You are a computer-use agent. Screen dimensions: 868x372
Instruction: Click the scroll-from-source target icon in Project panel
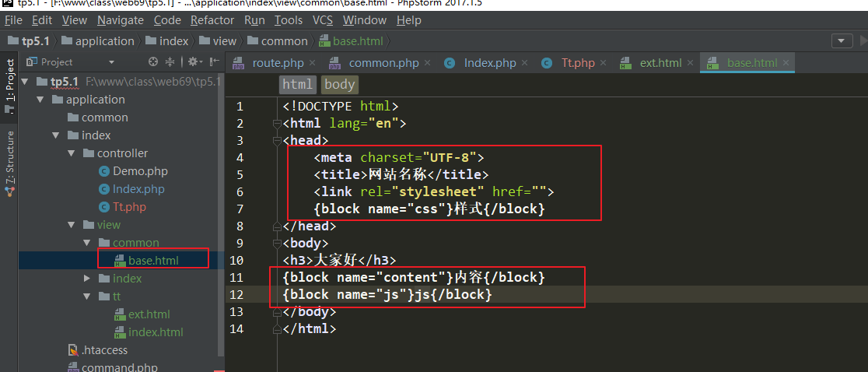153,62
